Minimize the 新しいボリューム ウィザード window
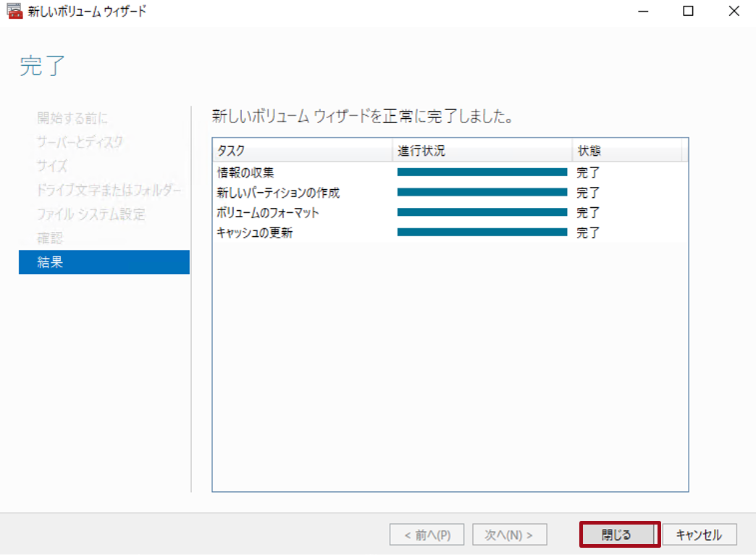Screen dimensions: 756x555 (642, 11)
